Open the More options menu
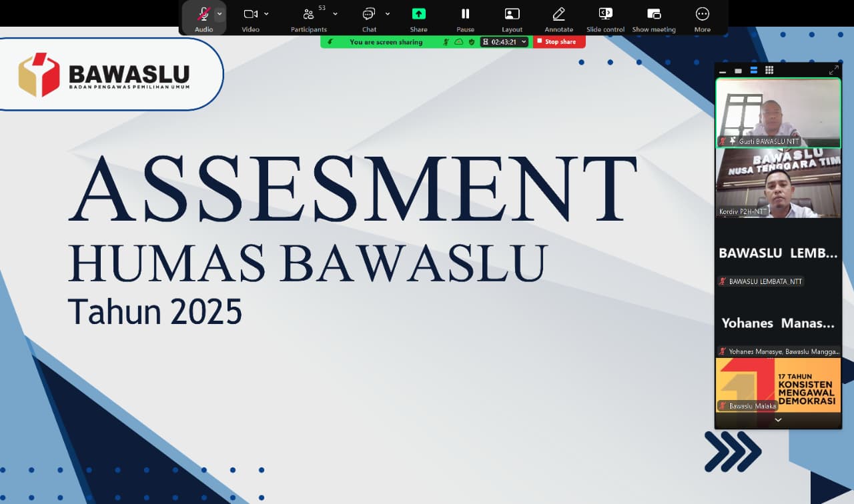 [702, 14]
